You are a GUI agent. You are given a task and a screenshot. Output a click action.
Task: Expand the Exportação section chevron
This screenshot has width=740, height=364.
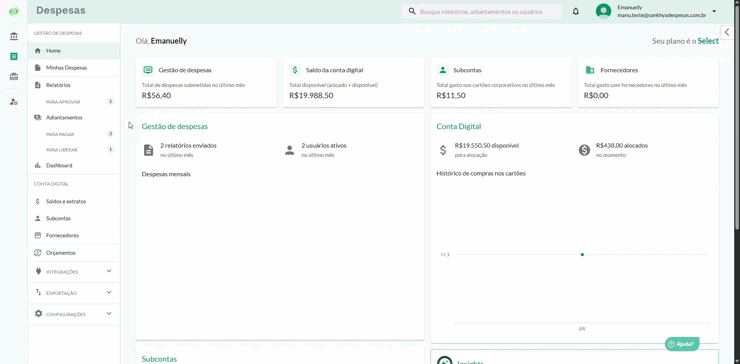tap(109, 292)
